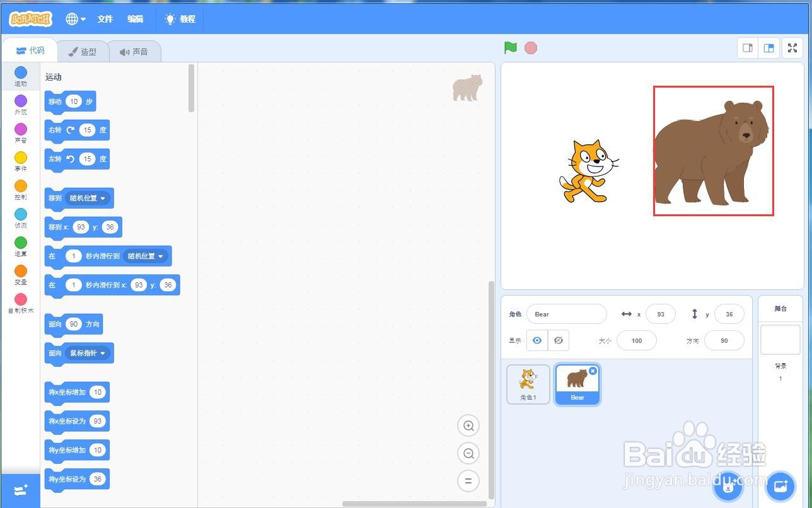This screenshot has height=508, width=812.
Task: Open 面向 鼠标指针 dropdown
Action: (88, 353)
